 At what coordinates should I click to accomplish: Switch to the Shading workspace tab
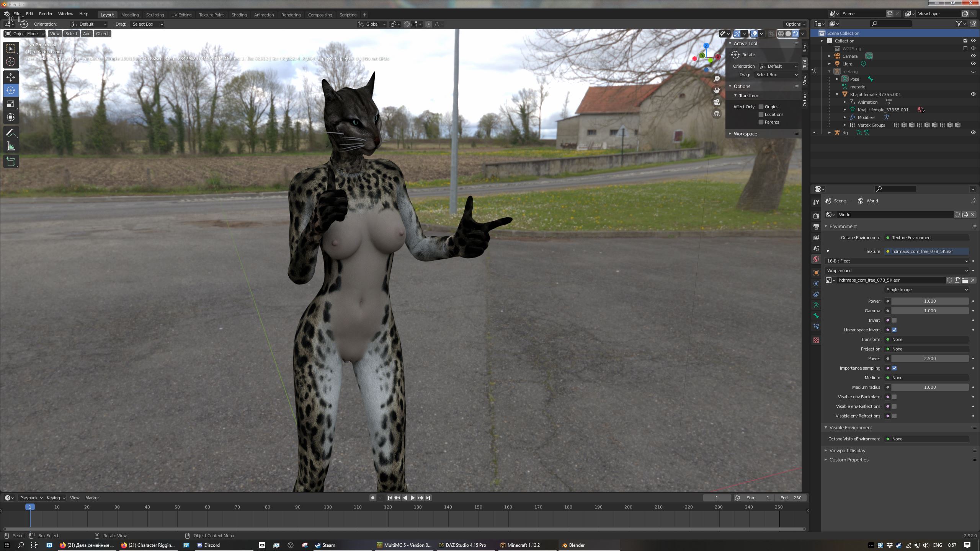pyautogui.click(x=239, y=15)
